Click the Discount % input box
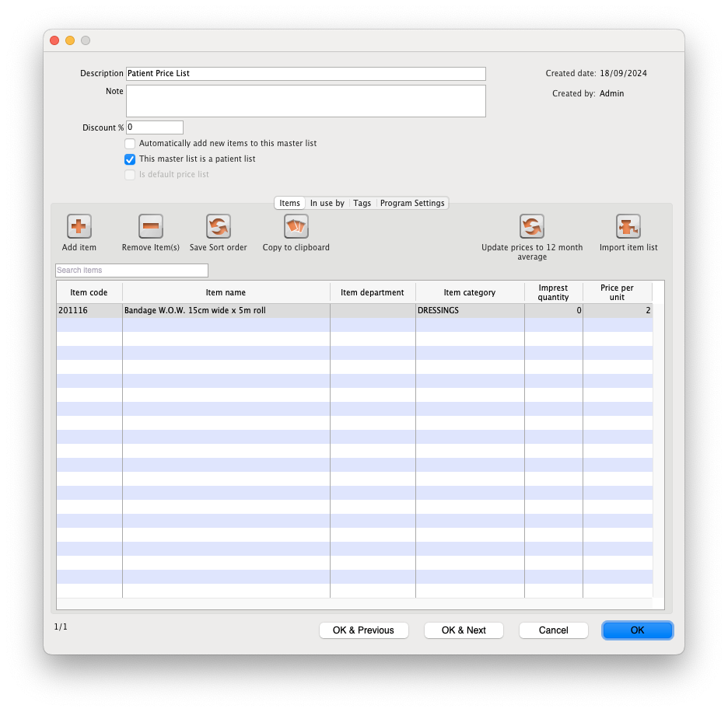Viewport: 728px width, 712px height. tap(154, 127)
